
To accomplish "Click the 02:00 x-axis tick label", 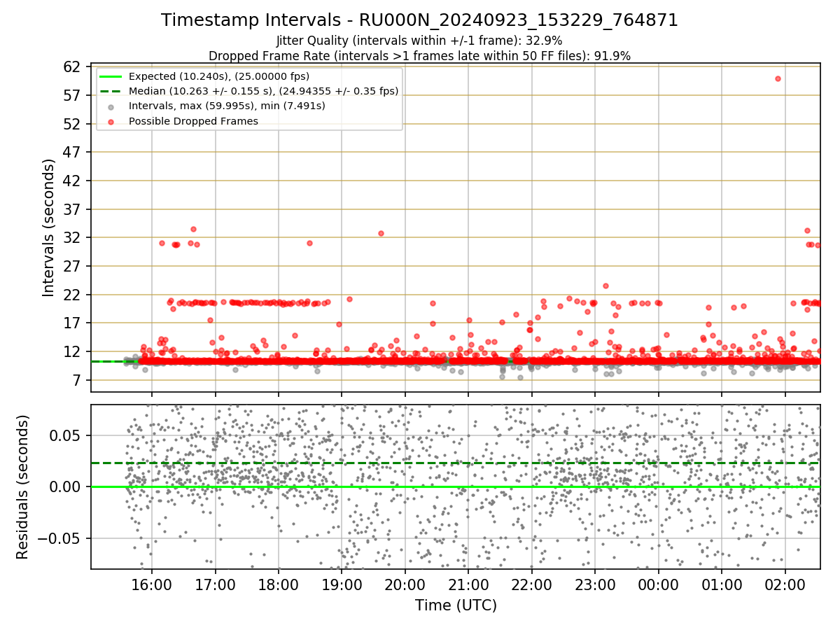I will click(x=785, y=584).
